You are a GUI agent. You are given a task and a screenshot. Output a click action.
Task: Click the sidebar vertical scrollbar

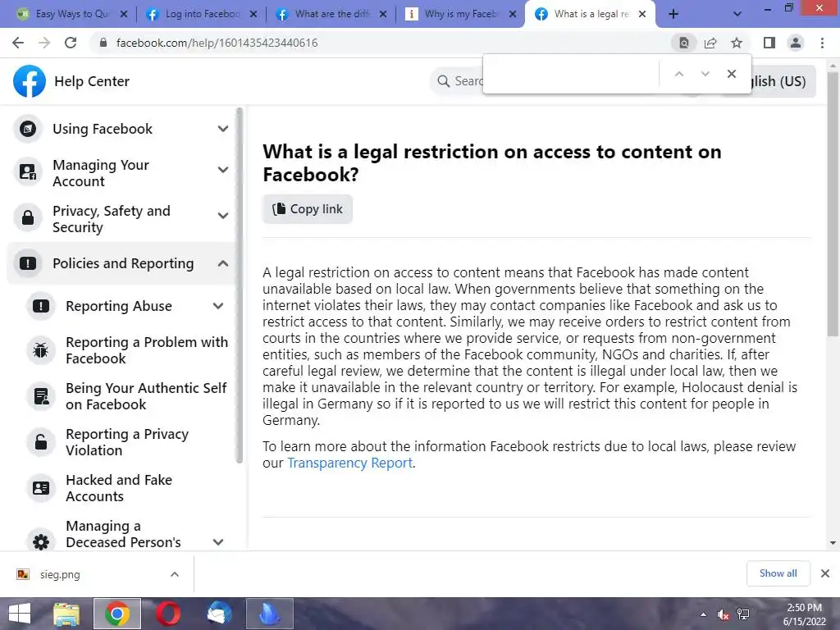(240, 285)
